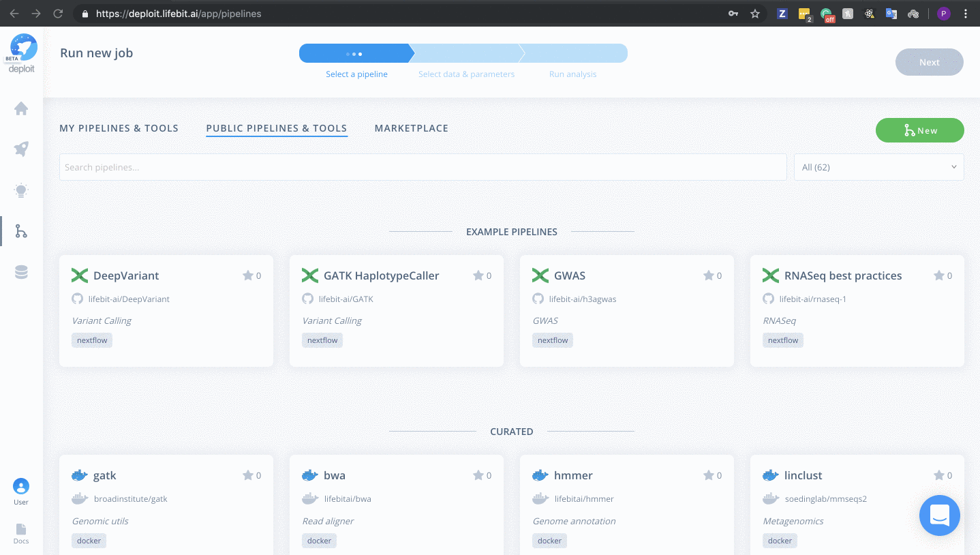The width and height of the screenshot is (980, 555).
Task: Switch to Public Pipelines & Tools tab
Action: point(277,128)
